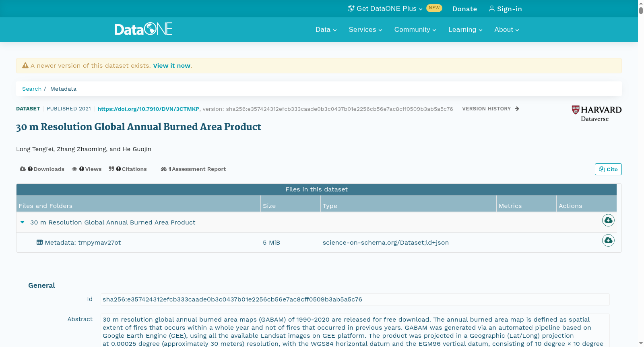644x347 pixels.
Task: Click the Views eye icon
Action: pos(74,169)
